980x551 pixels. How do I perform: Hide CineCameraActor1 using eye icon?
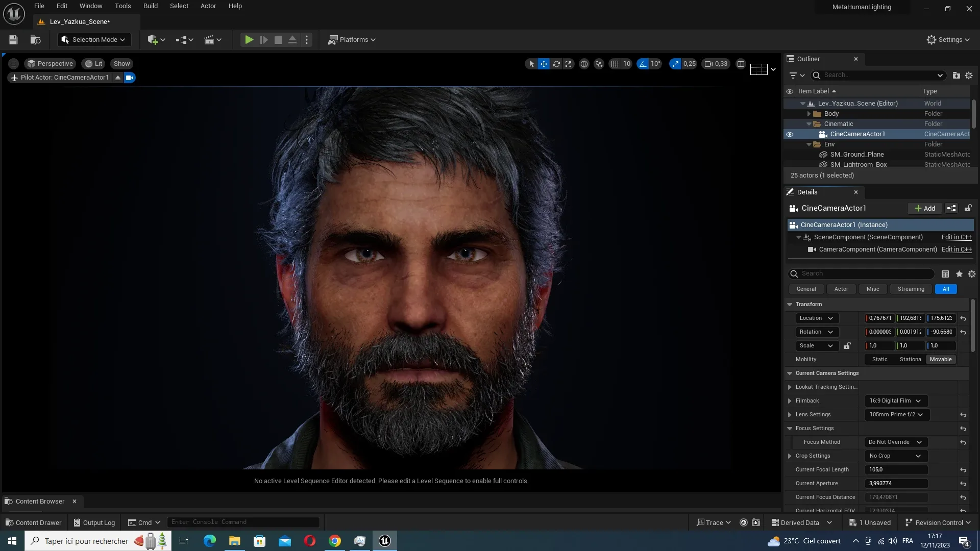790,134
